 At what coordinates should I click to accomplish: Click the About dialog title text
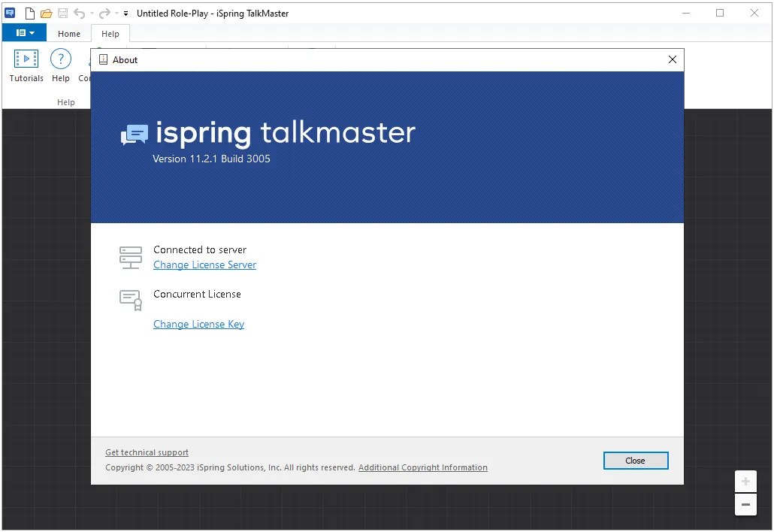(125, 59)
